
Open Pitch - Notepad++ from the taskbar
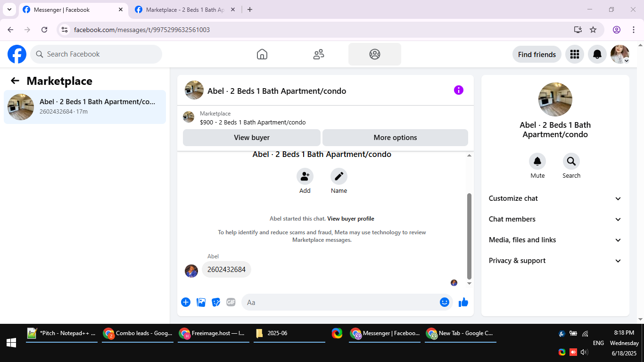62,333
